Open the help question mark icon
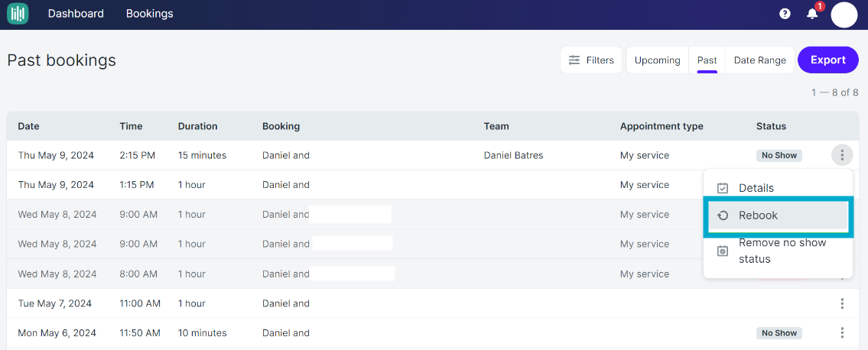The height and width of the screenshot is (350, 868). [785, 14]
